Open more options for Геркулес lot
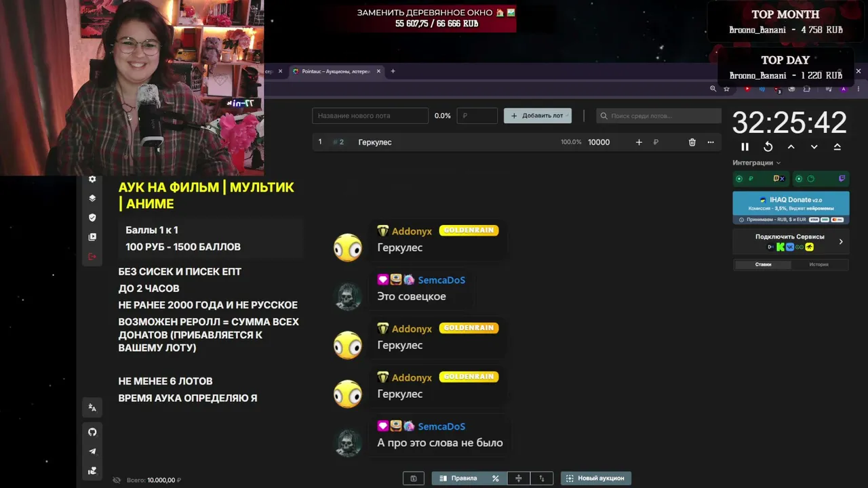868x488 pixels. coord(711,142)
